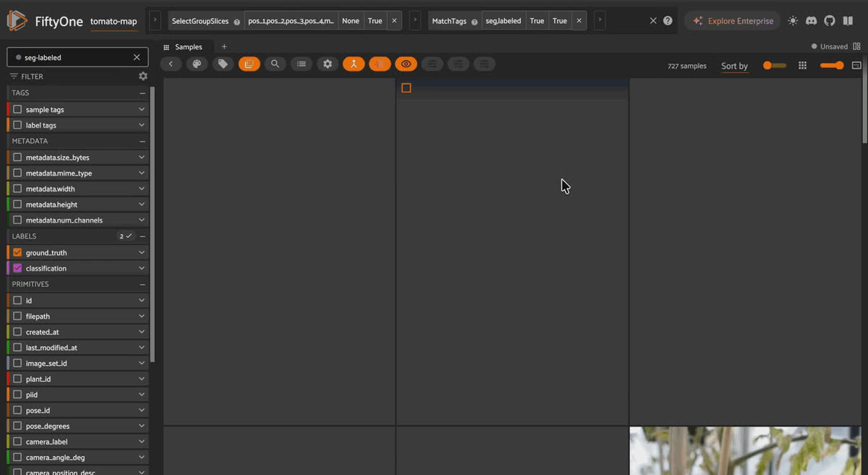Image resolution: width=868 pixels, height=475 pixels.
Task: Open display options gear in samples toolbar
Action: tap(328, 64)
